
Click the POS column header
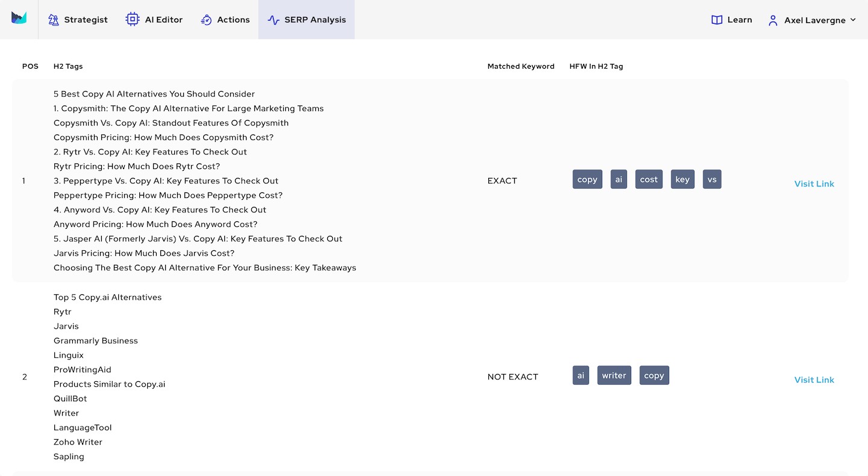click(x=30, y=66)
